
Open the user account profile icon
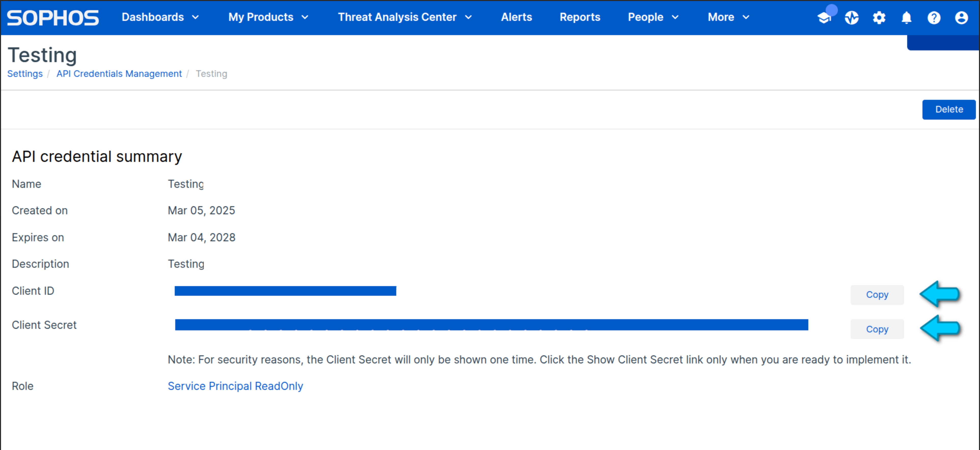[x=961, y=18]
